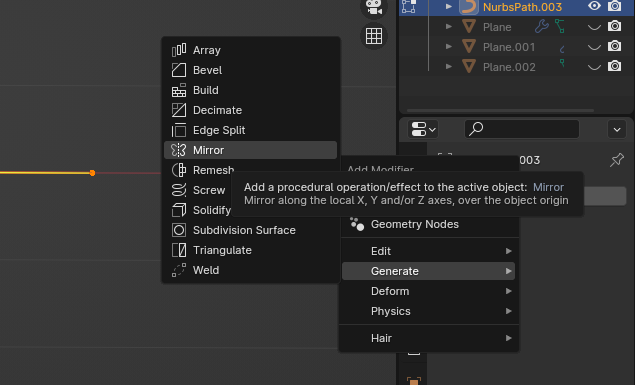The height and width of the screenshot is (385, 635).
Task: Show Plane.002 using its hidden-eye toggle
Action: [x=594, y=67]
